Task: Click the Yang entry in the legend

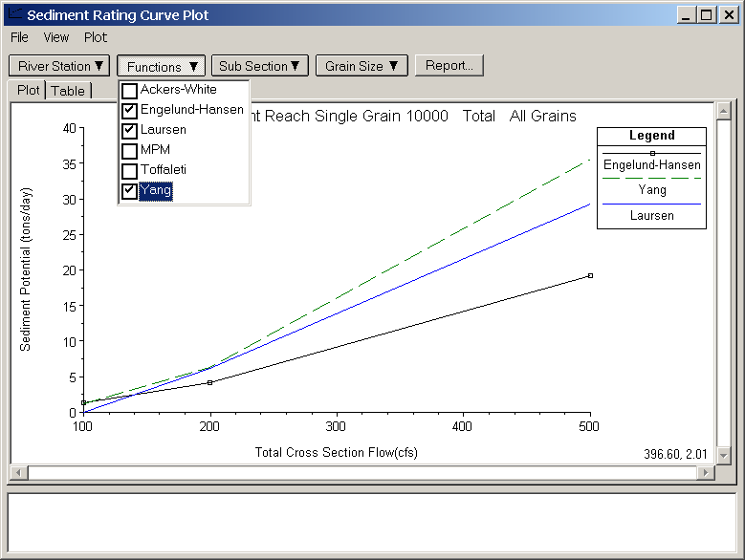Action: pos(653,190)
